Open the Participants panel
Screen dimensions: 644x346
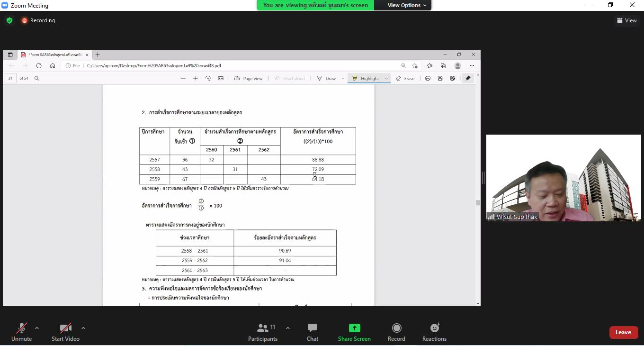tap(263, 332)
